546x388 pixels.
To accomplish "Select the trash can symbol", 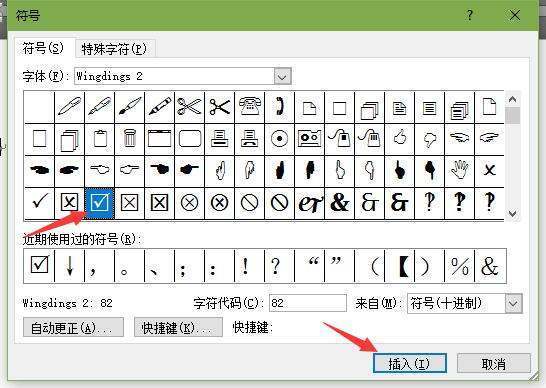I will click(130, 139).
